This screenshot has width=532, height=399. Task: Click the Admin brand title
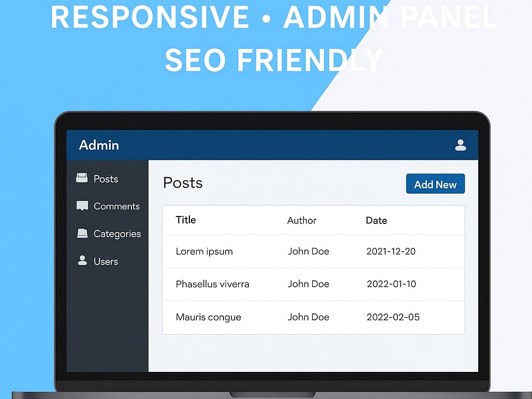(x=99, y=145)
